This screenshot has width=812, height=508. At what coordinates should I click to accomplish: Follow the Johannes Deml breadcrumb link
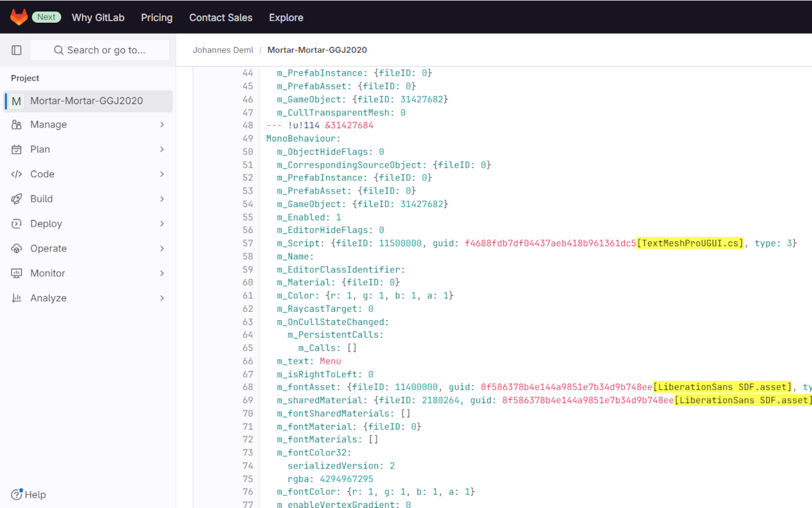click(x=223, y=50)
